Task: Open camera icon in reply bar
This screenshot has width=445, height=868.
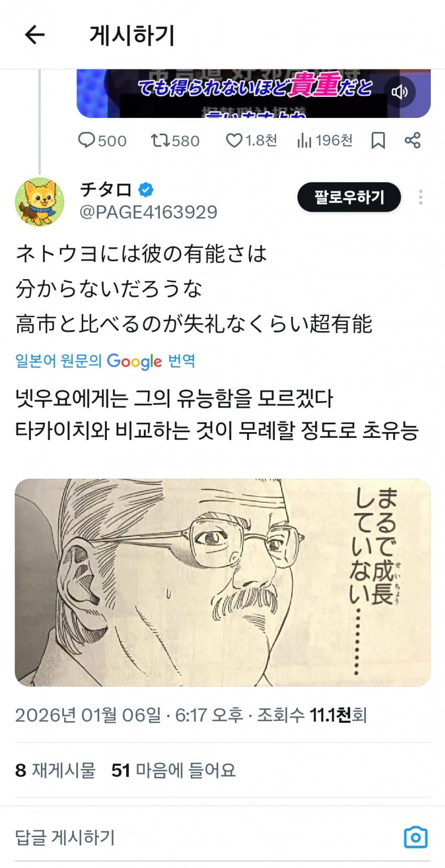Action: 416,837
